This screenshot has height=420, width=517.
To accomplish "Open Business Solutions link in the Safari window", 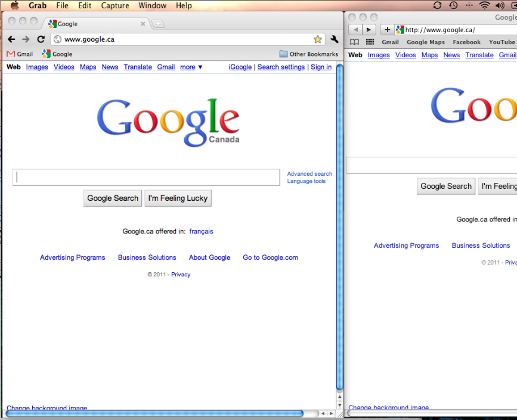I will point(481,245).
